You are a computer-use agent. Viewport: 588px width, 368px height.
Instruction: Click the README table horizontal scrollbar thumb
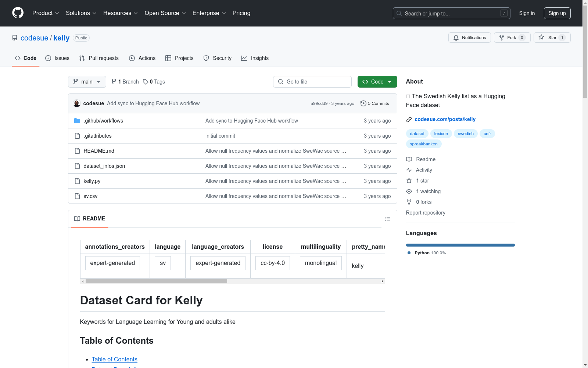(x=156, y=281)
